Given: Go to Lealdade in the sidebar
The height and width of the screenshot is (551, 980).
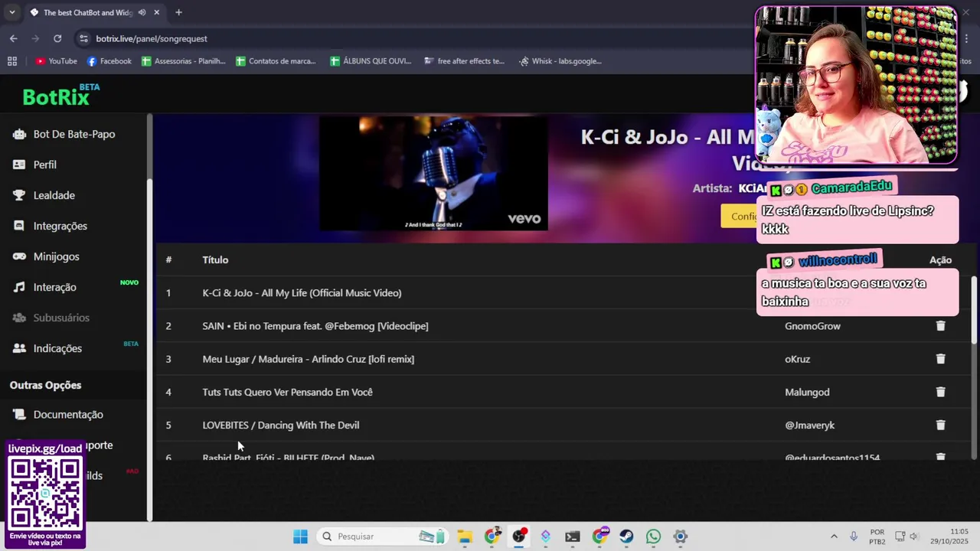Looking at the screenshot, I should (54, 195).
